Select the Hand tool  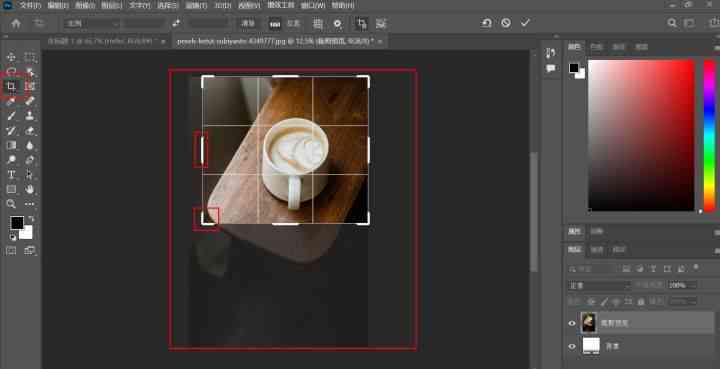pyautogui.click(x=30, y=189)
